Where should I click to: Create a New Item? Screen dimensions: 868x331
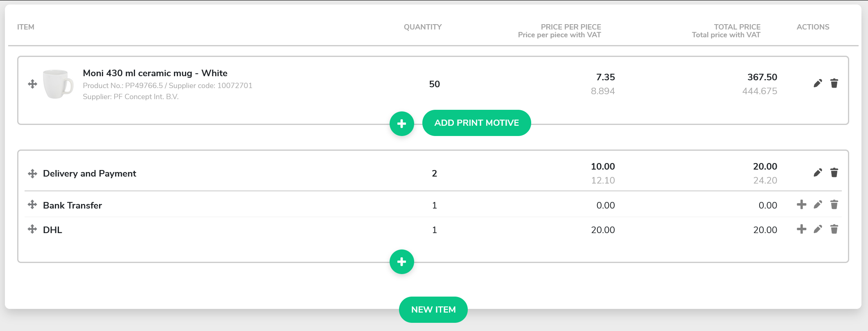[x=433, y=310]
